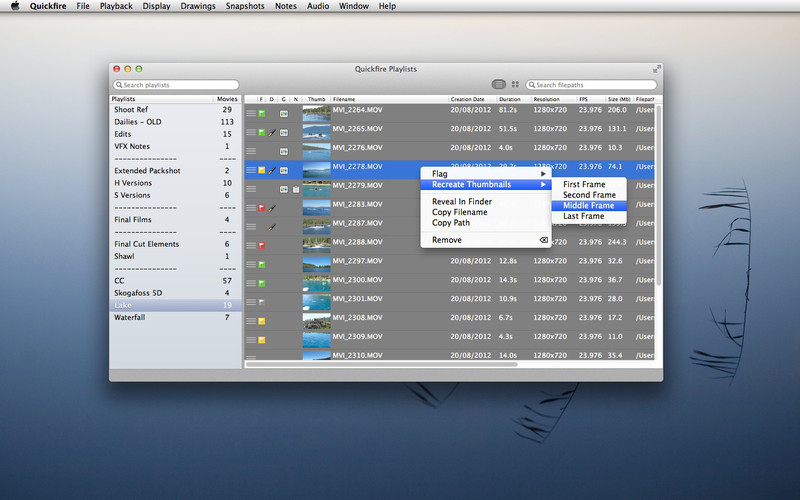Click the Search playlists field
Image resolution: width=800 pixels, height=500 pixels.
click(176, 85)
